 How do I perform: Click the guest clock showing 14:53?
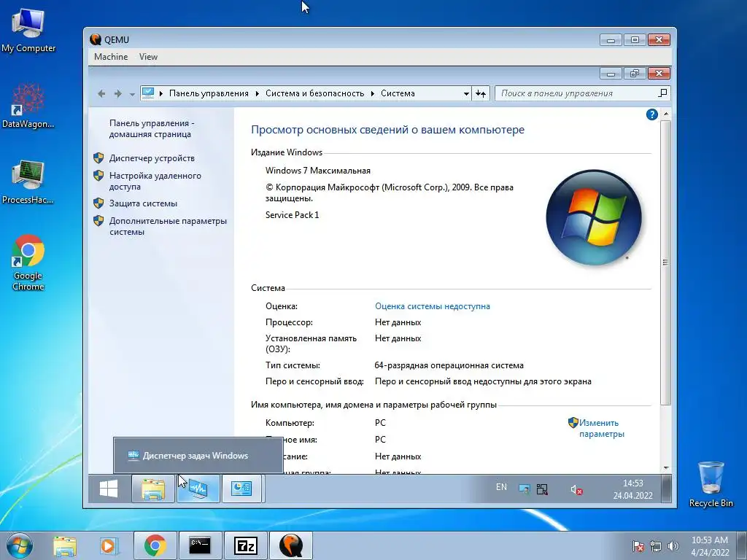[632, 489]
